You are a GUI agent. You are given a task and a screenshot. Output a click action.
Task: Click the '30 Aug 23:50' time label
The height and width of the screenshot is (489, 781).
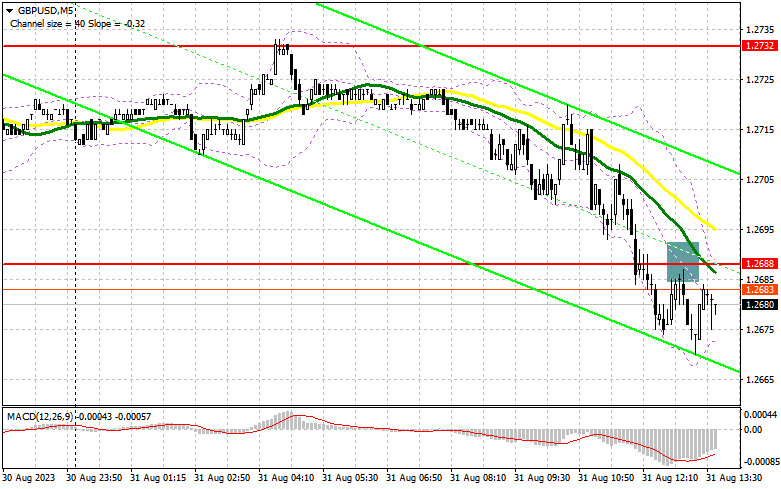pyautogui.click(x=95, y=478)
